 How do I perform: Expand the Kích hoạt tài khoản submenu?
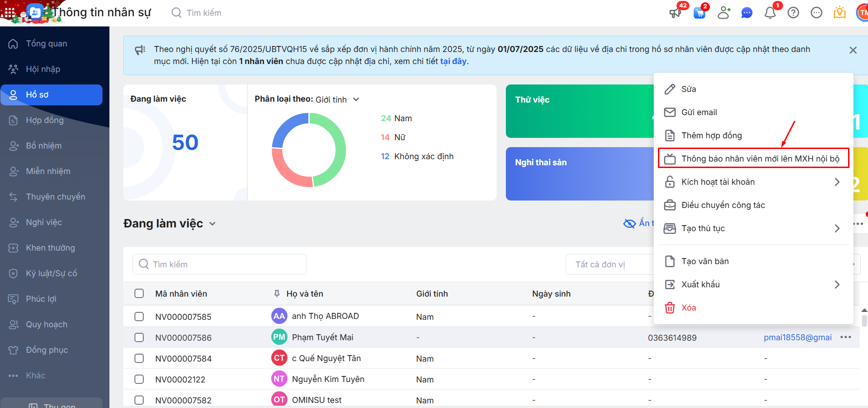(837, 182)
